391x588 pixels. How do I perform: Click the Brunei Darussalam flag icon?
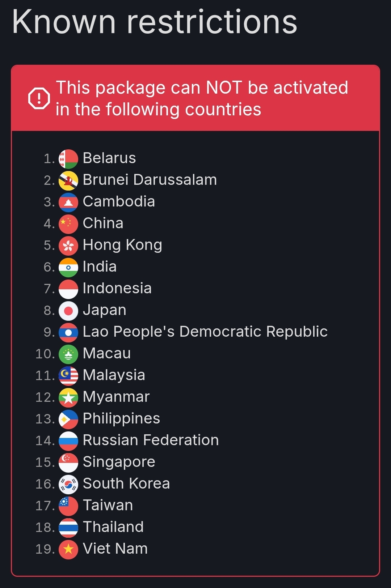pyautogui.click(x=68, y=181)
